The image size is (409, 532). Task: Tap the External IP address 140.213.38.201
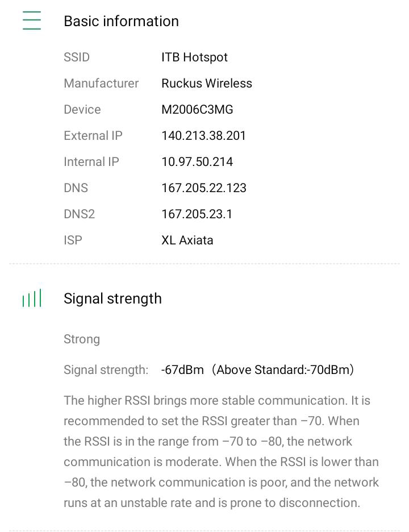coord(203,135)
